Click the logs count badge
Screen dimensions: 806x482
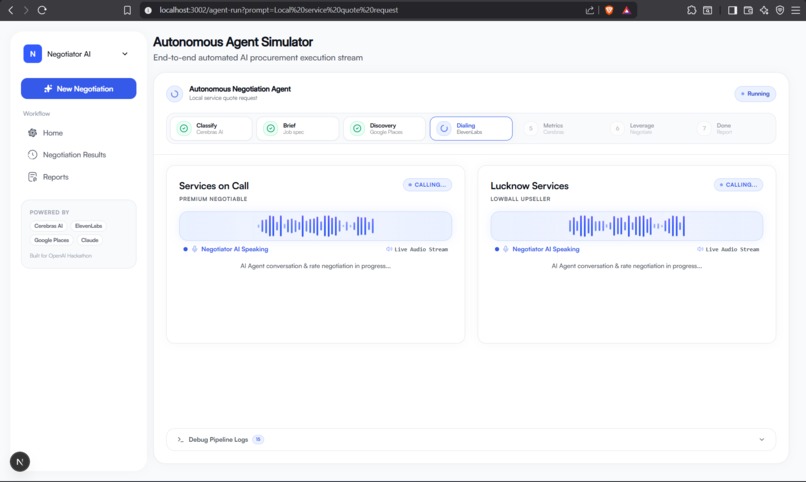258,439
